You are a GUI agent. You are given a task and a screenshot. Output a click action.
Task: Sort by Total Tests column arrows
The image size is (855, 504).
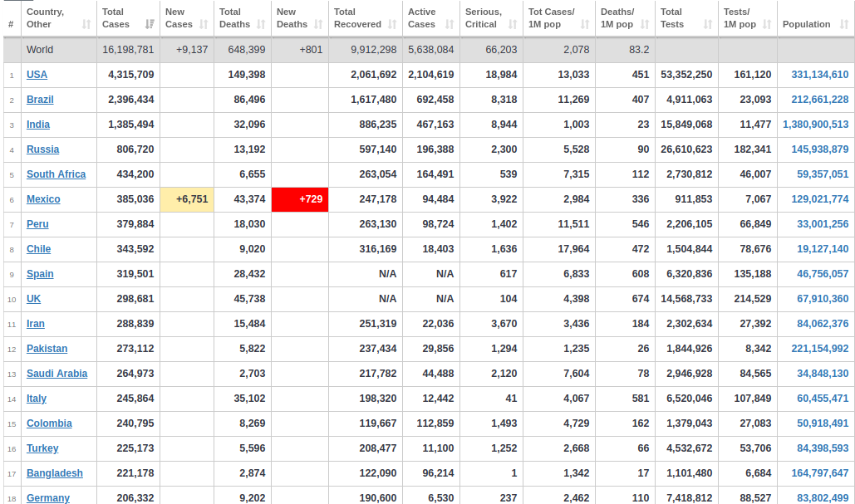point(708,25)
